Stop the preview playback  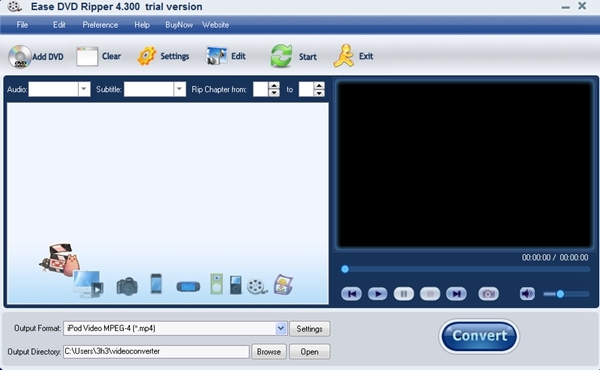(x=430, y=294)
